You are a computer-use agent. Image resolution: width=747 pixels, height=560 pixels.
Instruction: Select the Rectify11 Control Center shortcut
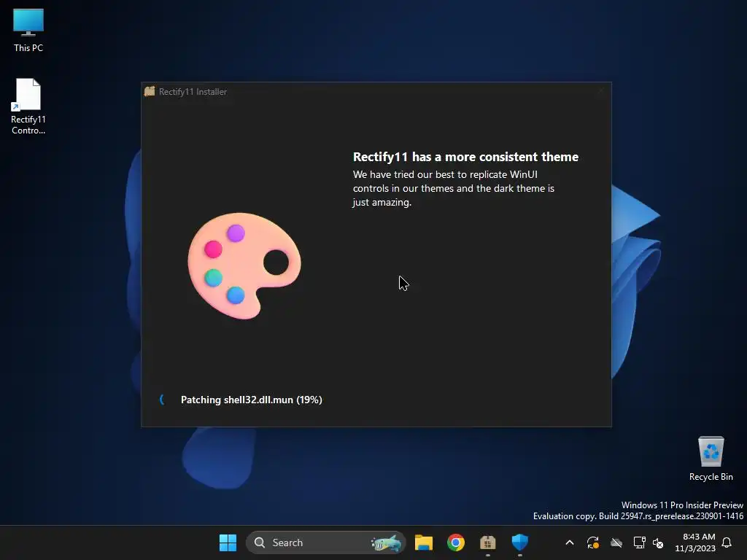[28, 106]
